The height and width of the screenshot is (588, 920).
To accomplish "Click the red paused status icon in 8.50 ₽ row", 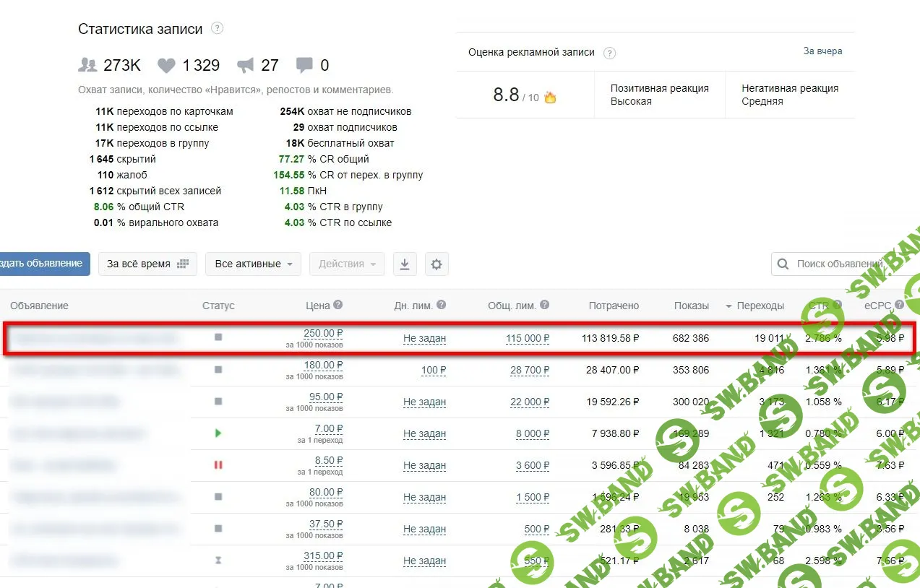I will [x=218, y=464].
